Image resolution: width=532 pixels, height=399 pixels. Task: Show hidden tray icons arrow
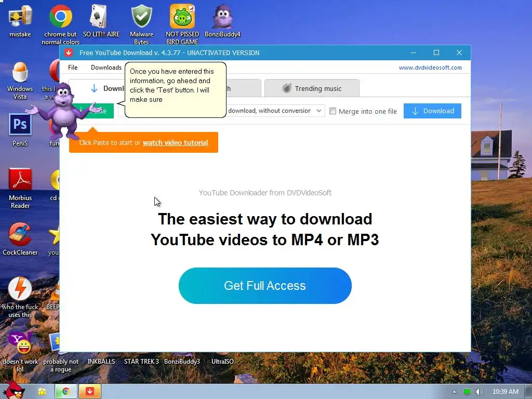454,392
